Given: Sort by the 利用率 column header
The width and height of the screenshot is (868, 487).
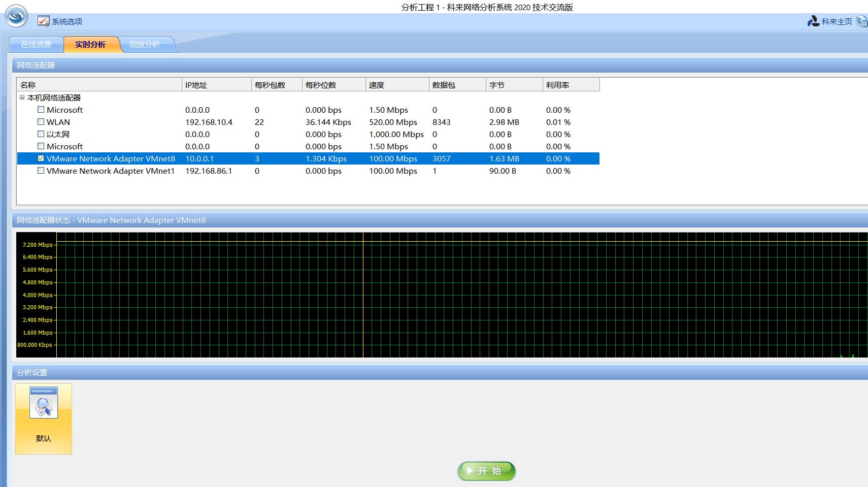Looking at the screenshot, I should pyautogui.click(x=572, y=85).
